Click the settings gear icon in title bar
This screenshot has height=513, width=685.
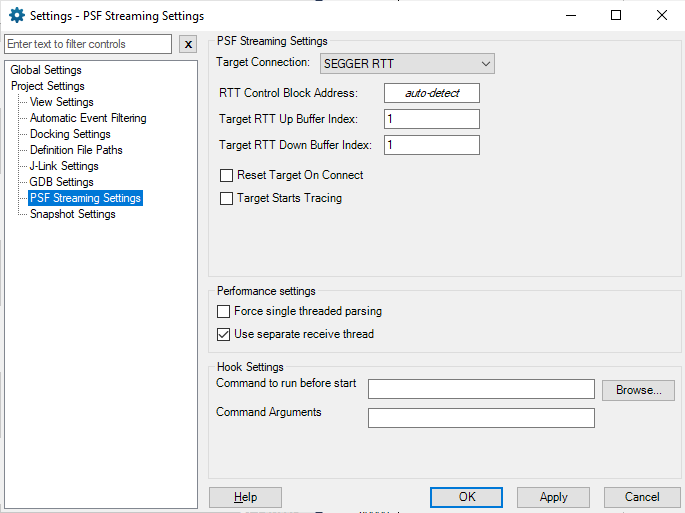click(17, 15)
